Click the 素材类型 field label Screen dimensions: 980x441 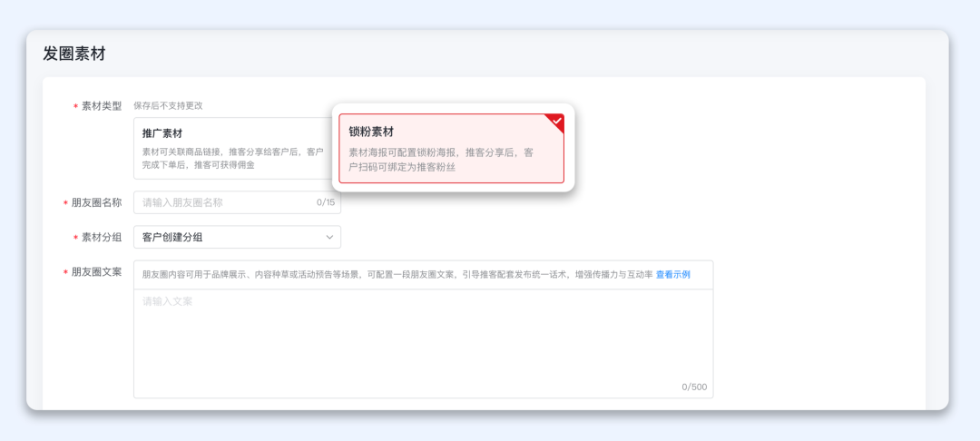click(x=101, y=106)
